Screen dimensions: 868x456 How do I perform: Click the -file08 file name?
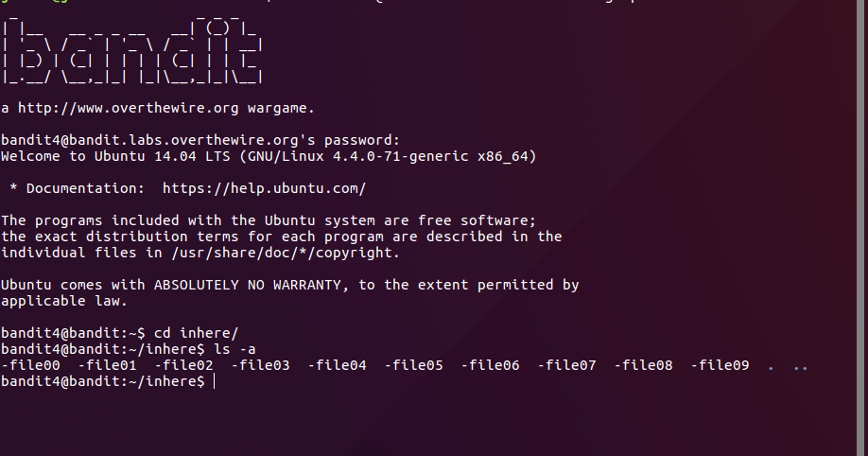pos(644,365)
